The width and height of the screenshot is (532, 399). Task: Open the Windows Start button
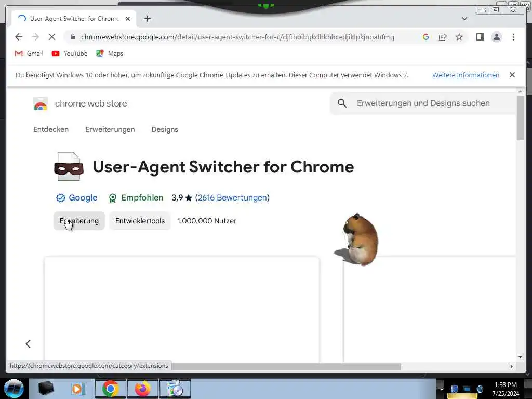pyautogui.click(x=14, y=389)
